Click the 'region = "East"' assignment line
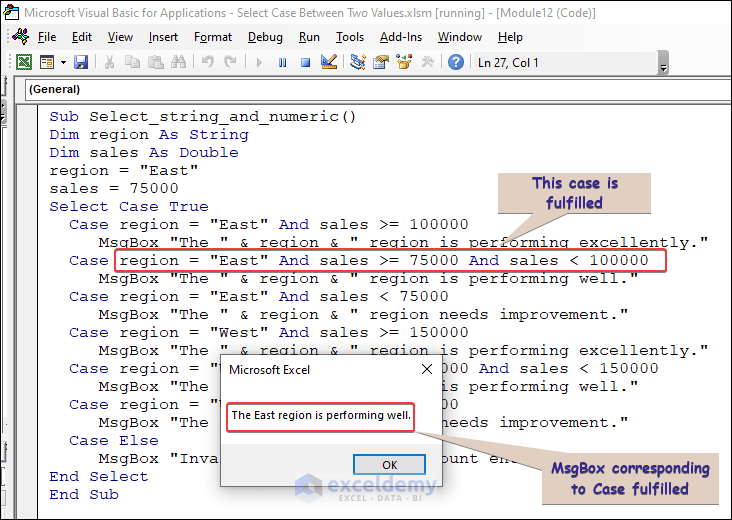The image size is (732, 520). pyautogui.click(x=124, y=170)
